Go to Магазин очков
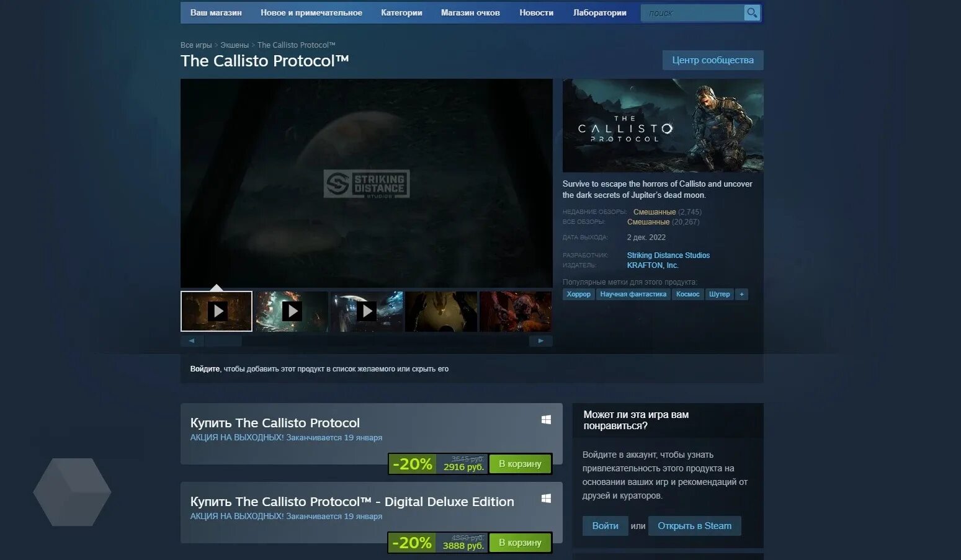The width and height of the screenshot is (961, 560). pyautogui.click(x=470, y=13)
